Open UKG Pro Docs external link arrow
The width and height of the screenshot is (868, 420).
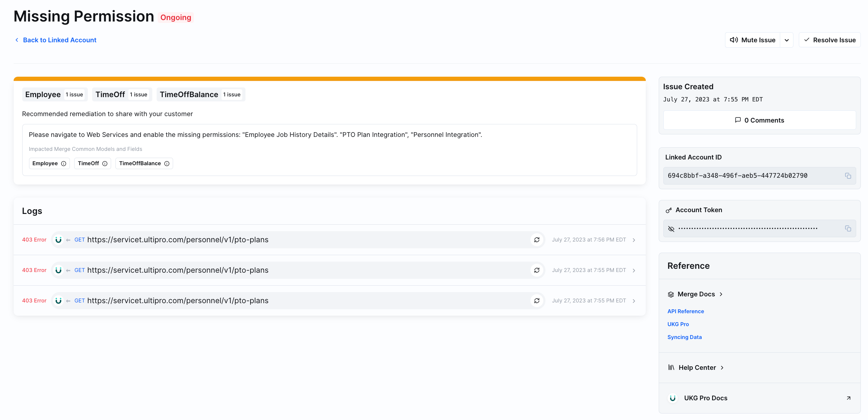(x=848, y=398)
